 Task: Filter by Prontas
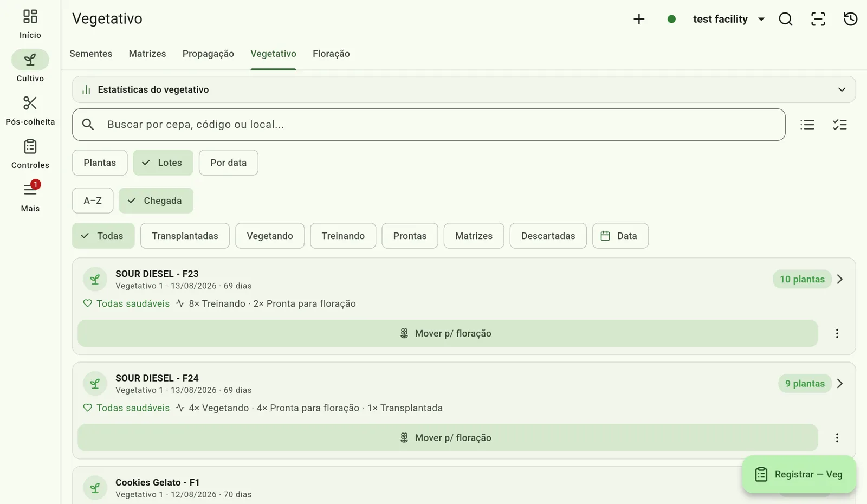pyautogui.click(x=410, y=236)
